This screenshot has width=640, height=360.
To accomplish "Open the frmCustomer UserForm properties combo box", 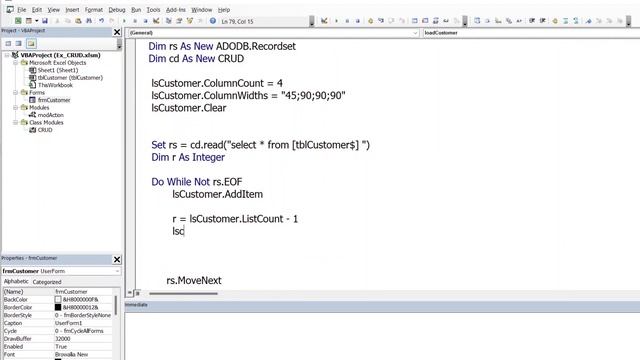I will tap(61, 271).
